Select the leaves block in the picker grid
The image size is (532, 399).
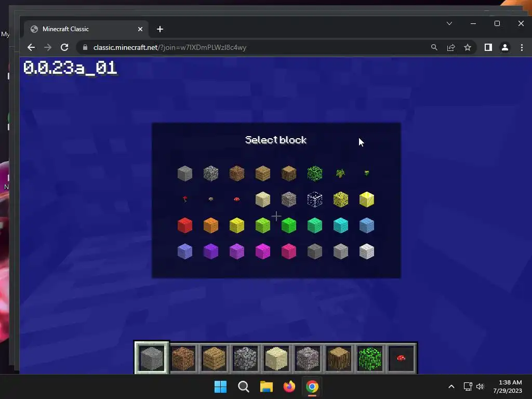315,174
